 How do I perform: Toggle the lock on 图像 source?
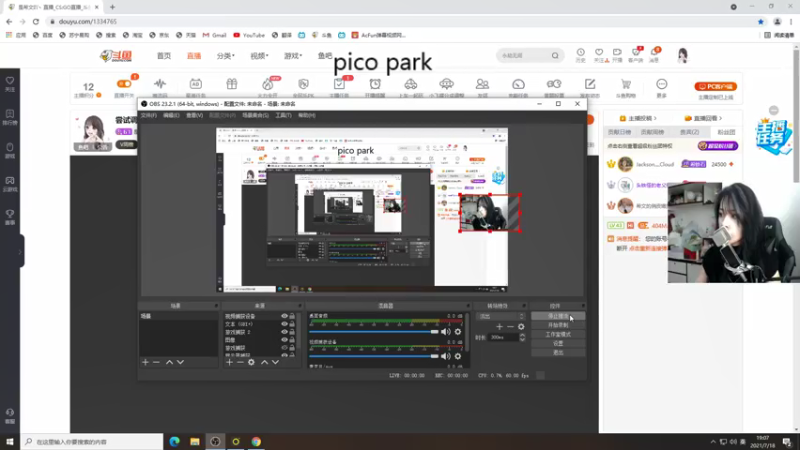tap(292, 340)
